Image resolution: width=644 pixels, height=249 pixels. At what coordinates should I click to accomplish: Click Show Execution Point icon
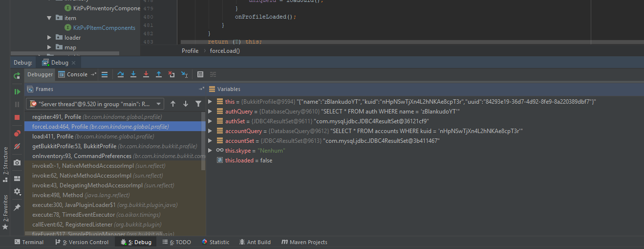(x=105, y=74)
